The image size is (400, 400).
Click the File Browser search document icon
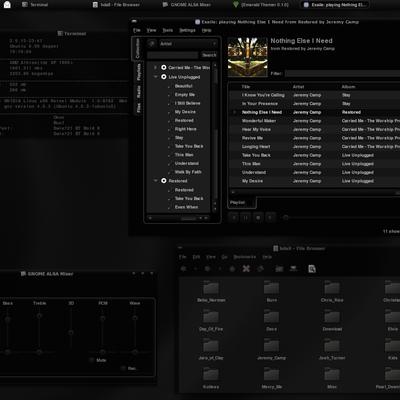point(312,269)
